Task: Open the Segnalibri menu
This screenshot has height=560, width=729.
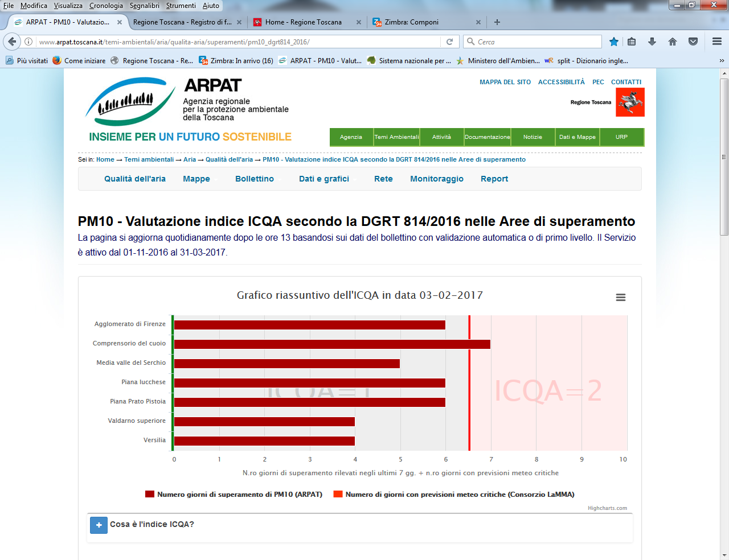Action: [x=144, y=6]
